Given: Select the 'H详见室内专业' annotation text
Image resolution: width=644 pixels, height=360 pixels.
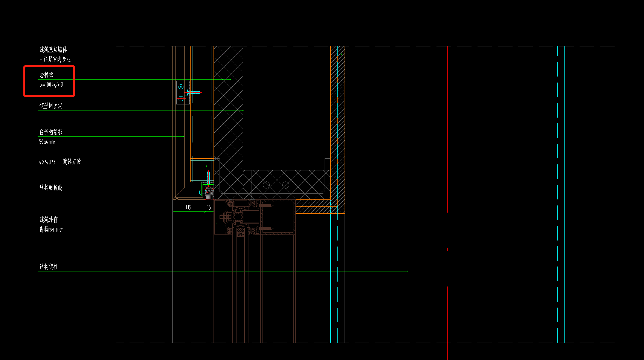Looking at the screenshot, I should coord(55,60).
